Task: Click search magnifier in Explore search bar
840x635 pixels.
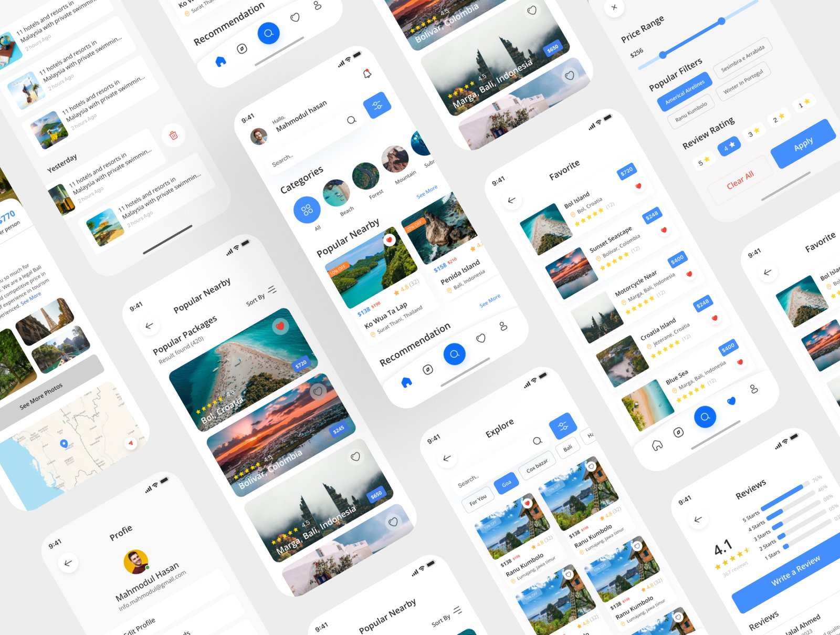Action: [x=537, y=441]
